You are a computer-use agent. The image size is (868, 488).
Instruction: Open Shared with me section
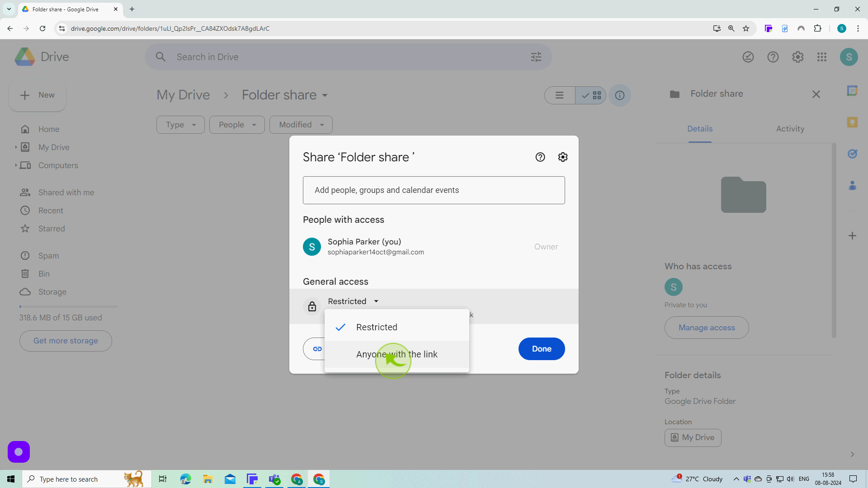pos(66,192)
